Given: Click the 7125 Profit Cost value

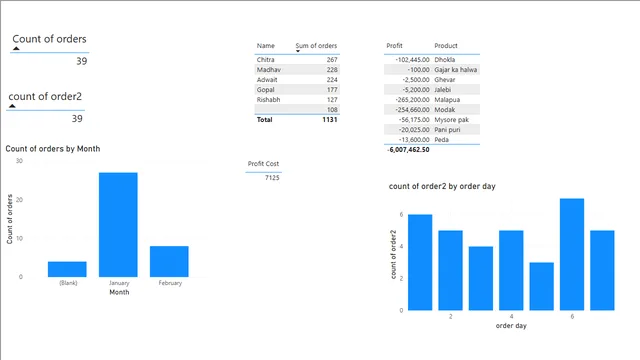Looking at the screenshot, I should pos(272,178).
